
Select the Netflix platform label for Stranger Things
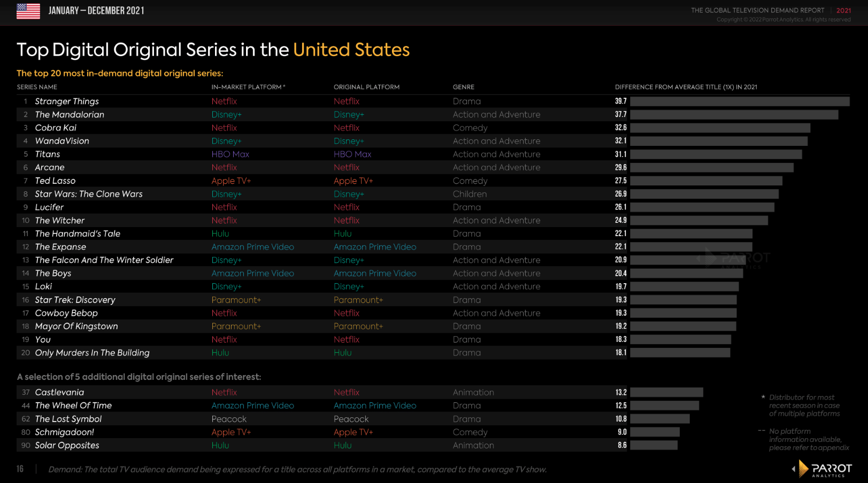tap(224, 101)
